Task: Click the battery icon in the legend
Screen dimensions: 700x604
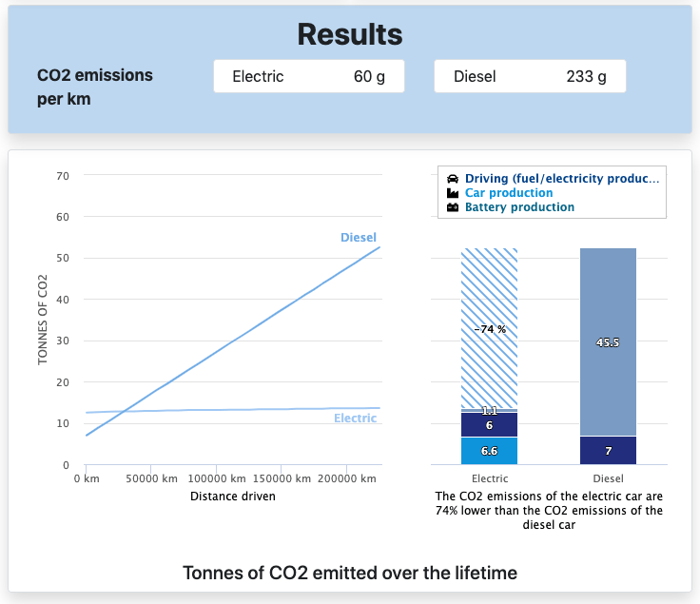Action: point(453,207)
